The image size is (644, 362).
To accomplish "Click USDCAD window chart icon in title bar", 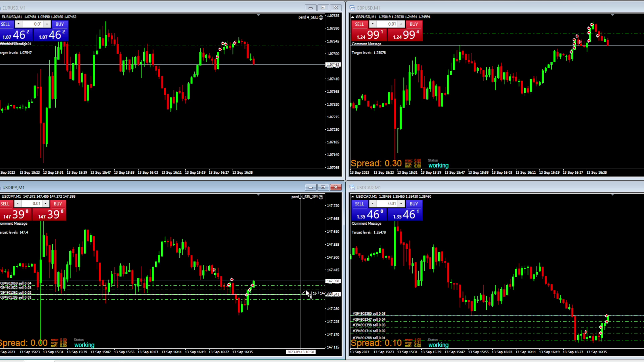I will pos(352,187).
